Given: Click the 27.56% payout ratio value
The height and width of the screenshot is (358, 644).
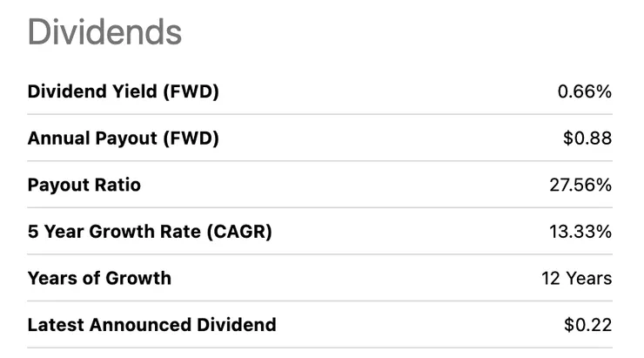Looking at the screenshot, I should 580,185.
